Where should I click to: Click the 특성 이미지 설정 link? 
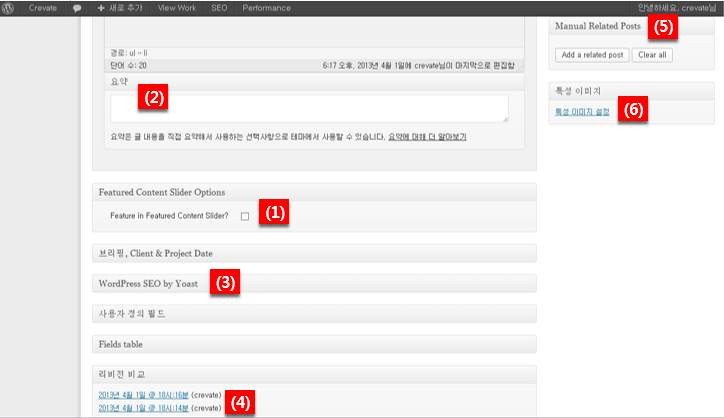[x=582, y=112]
